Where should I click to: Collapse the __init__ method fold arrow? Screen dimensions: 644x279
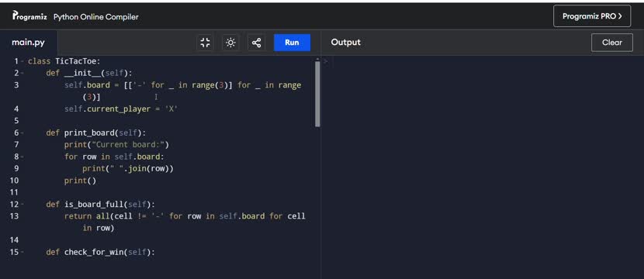(x=22, y=74)
